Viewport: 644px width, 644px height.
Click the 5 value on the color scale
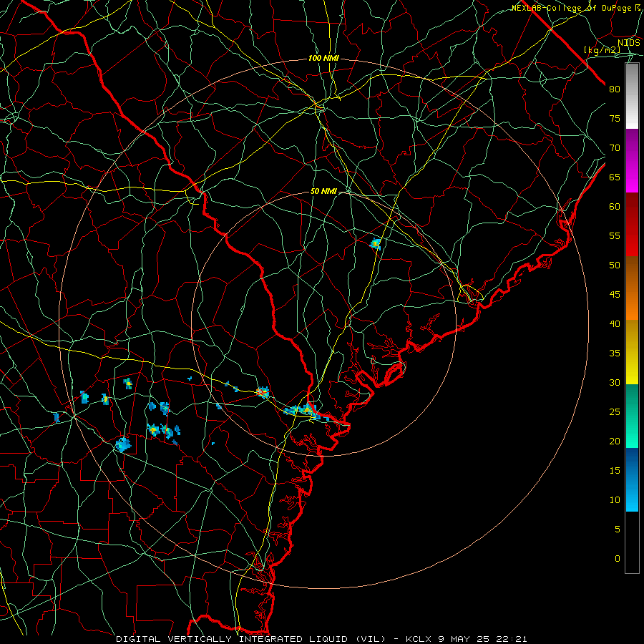tap(618, 530)
